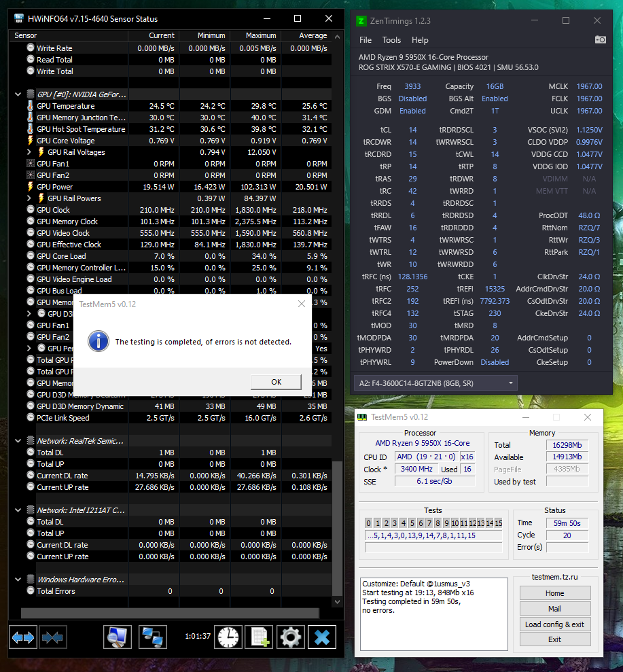The width and height of the screenshot is (623, 672).
Task: Click the clock reset timer icon in HWiNFO
Action: click(x=228, y=637)
